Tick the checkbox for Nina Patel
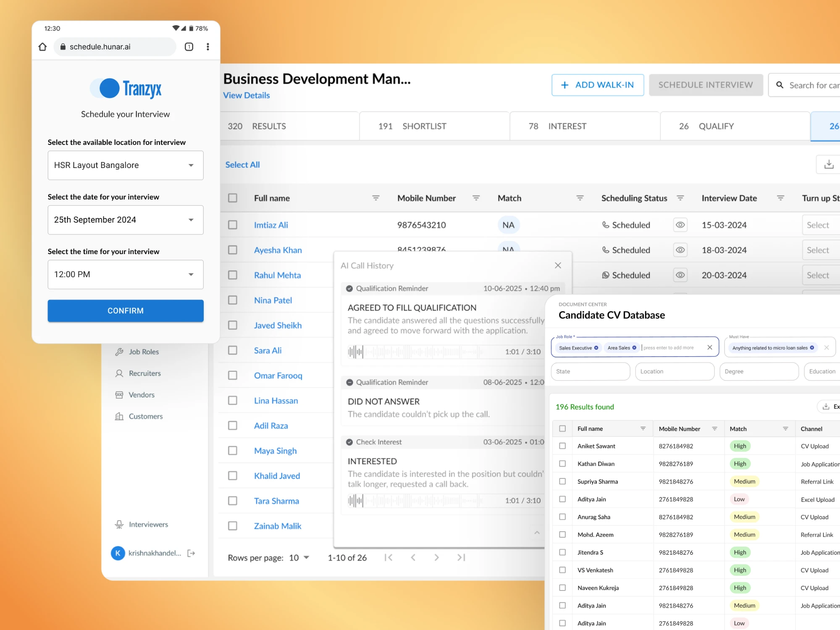The width and height of the screenshot is (840, 630). click(233, 300)
